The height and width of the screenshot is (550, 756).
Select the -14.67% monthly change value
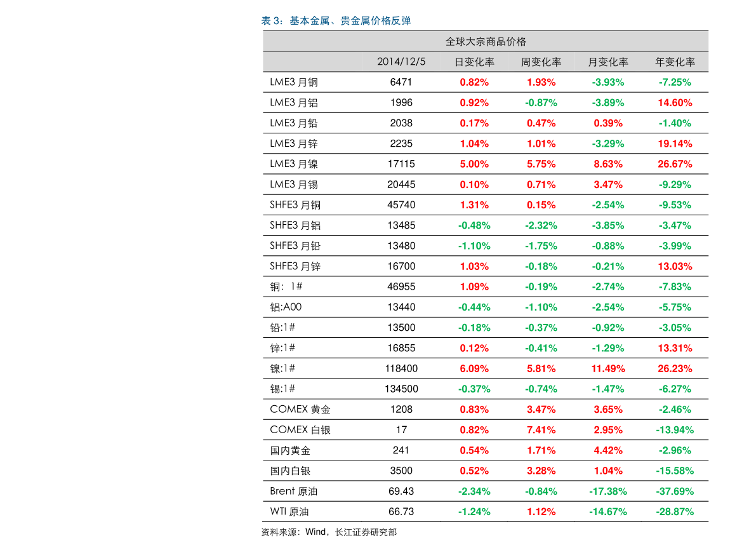(608, 511)
